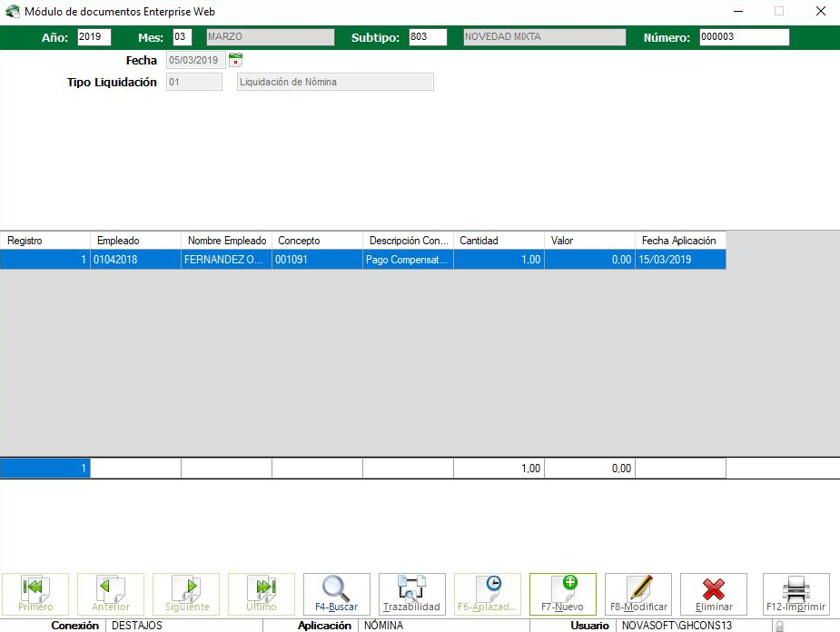Click the F4-Buscar magnifier button
The image size is (840, 632).
coord(336,594)
